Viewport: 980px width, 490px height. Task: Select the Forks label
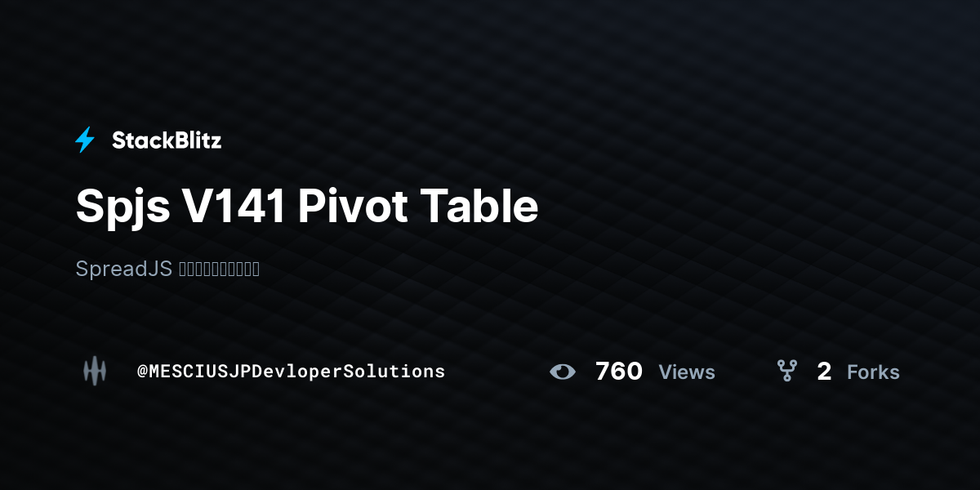[873, 372]
